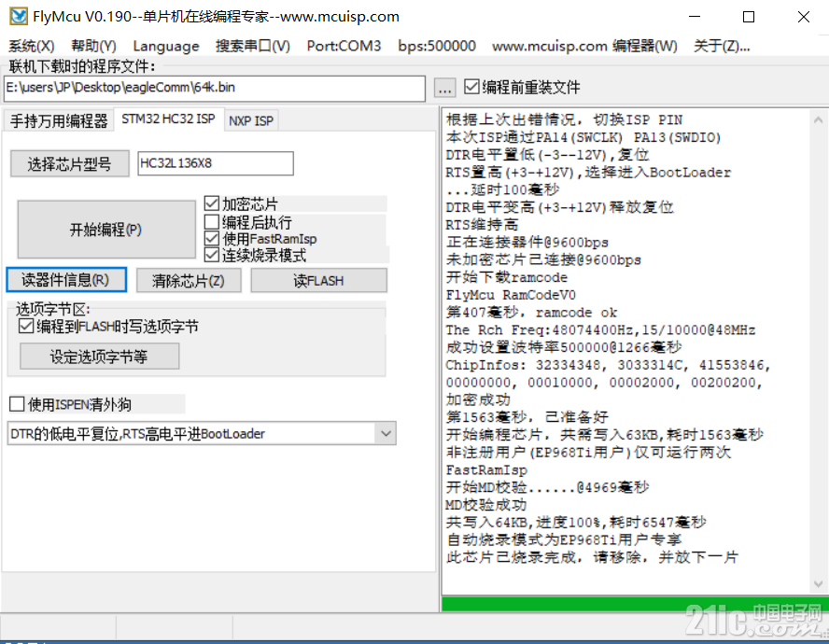The width and height of the screenshot is (829, 644).
Task: Switch to the 手持万用编程器 tab
Action: [x=59, y=121]
